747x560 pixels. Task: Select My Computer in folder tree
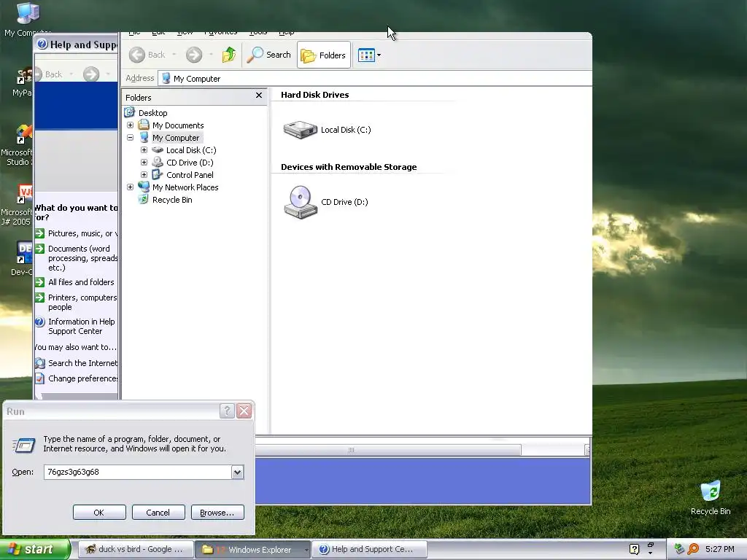(x=176, y=138)
